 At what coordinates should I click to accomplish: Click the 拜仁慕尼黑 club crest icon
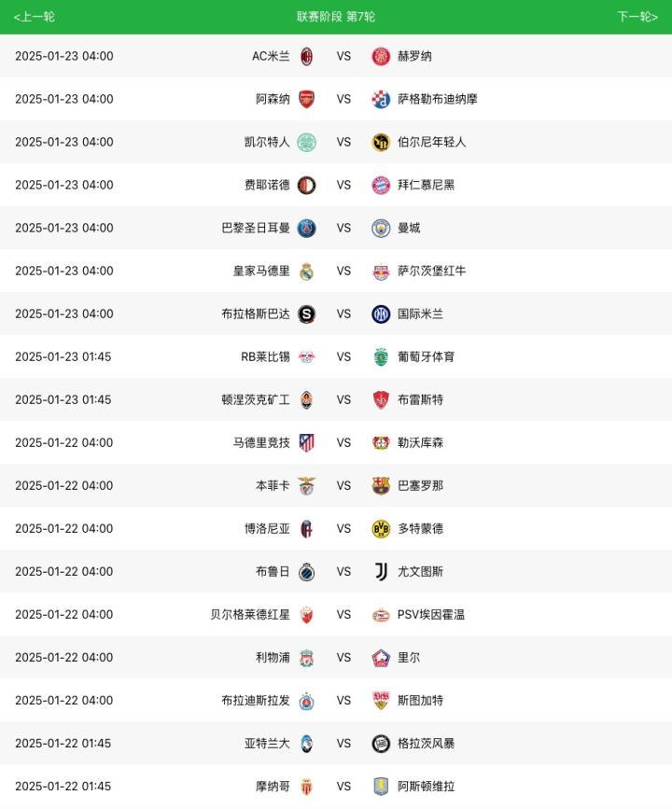click(x=381, y=185)
